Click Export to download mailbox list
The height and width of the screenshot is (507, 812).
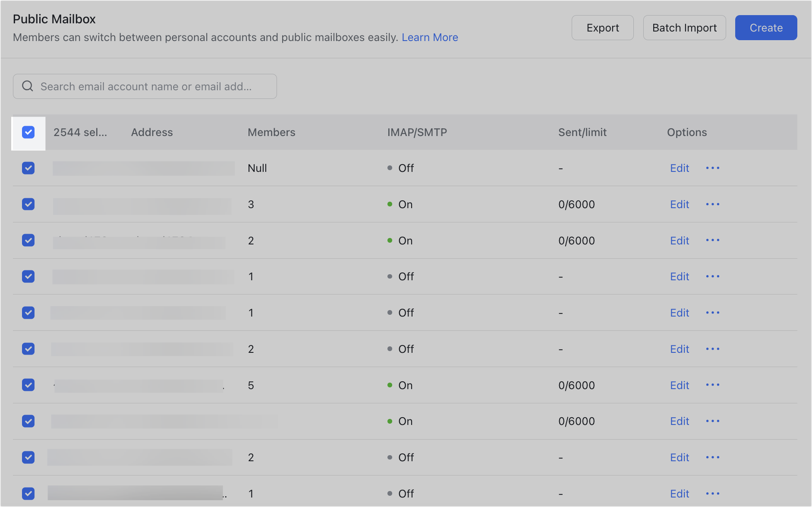[x=602, y=27]
